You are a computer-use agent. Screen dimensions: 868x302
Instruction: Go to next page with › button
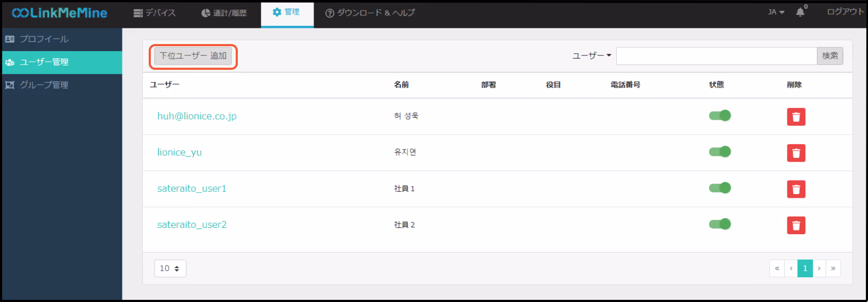click(x=819, y=268)
